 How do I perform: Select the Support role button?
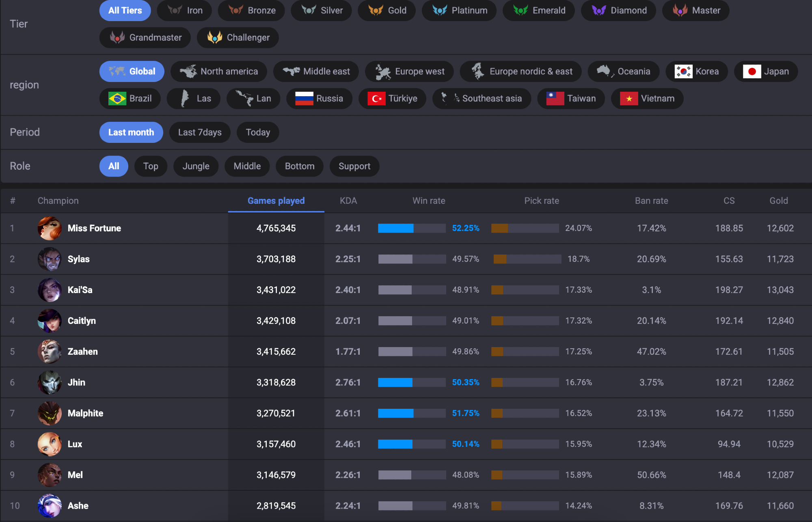(354, 166)
